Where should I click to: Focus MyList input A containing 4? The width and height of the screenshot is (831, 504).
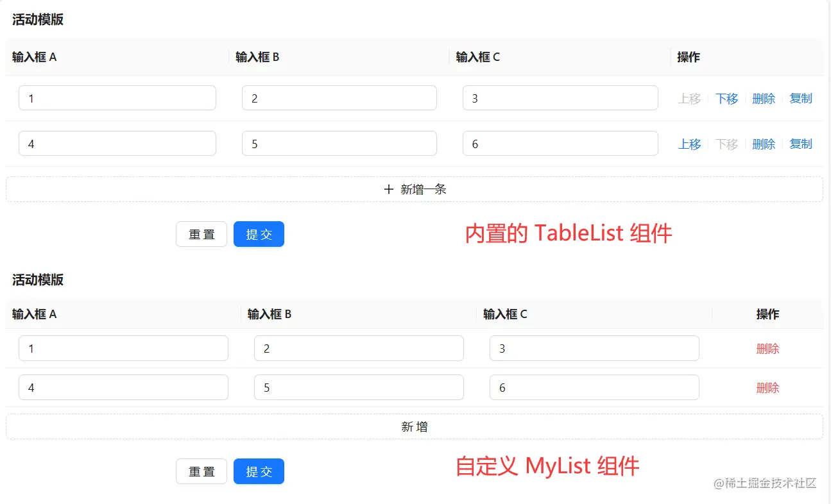(123, 387)
